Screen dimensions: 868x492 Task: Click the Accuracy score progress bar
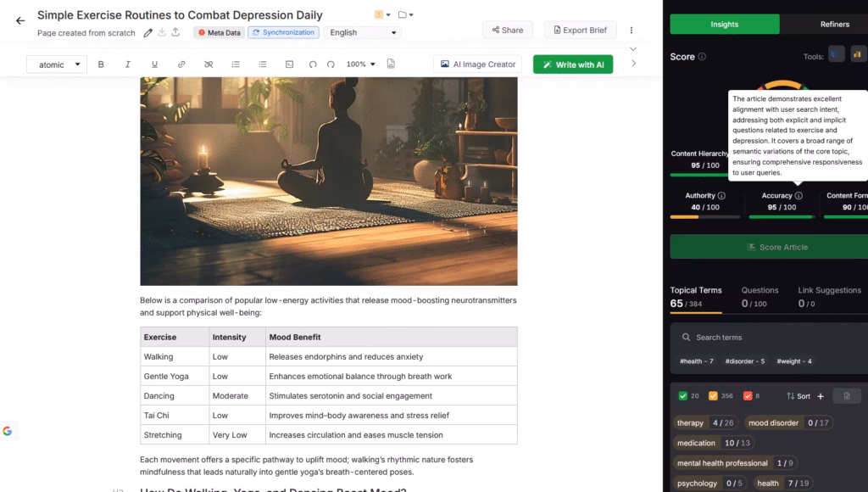click(x=781, y=215)
